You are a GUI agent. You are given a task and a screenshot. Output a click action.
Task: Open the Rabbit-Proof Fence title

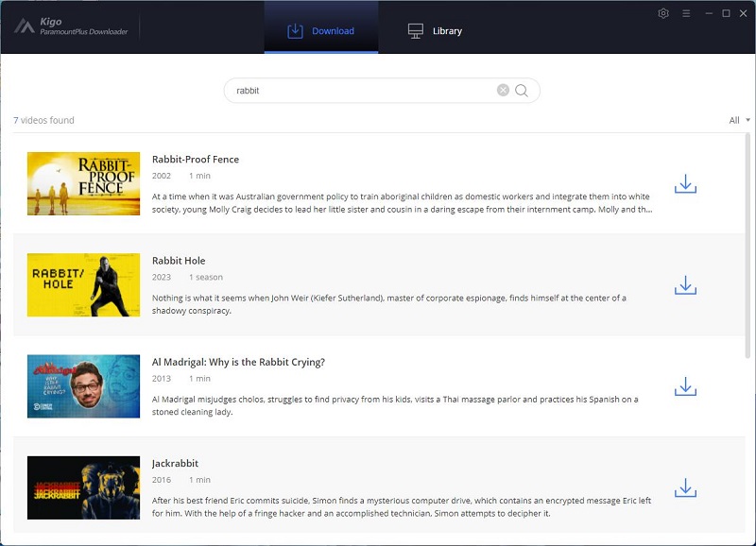tap(196, 160)
